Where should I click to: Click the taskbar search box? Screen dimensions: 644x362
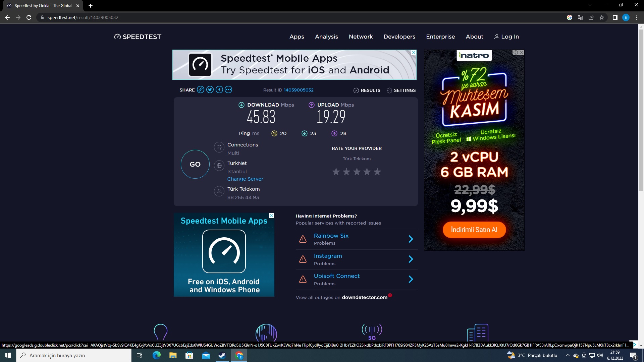tap(74, 355)
